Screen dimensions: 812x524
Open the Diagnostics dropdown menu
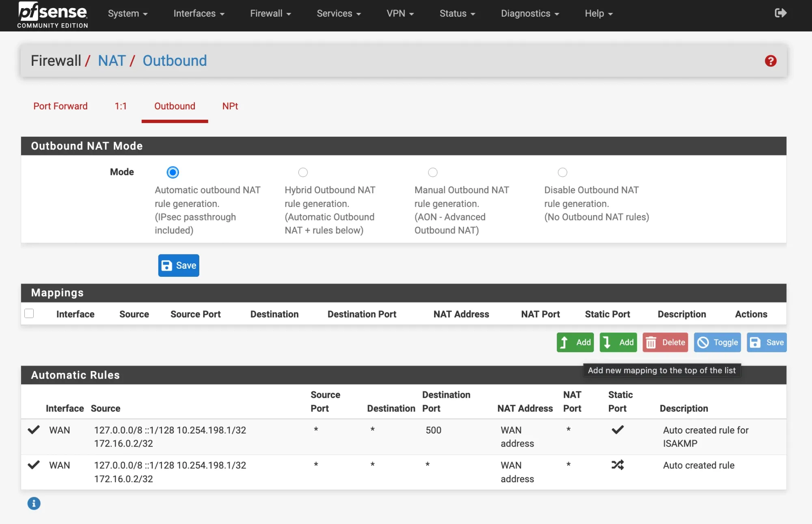[530, 13]
